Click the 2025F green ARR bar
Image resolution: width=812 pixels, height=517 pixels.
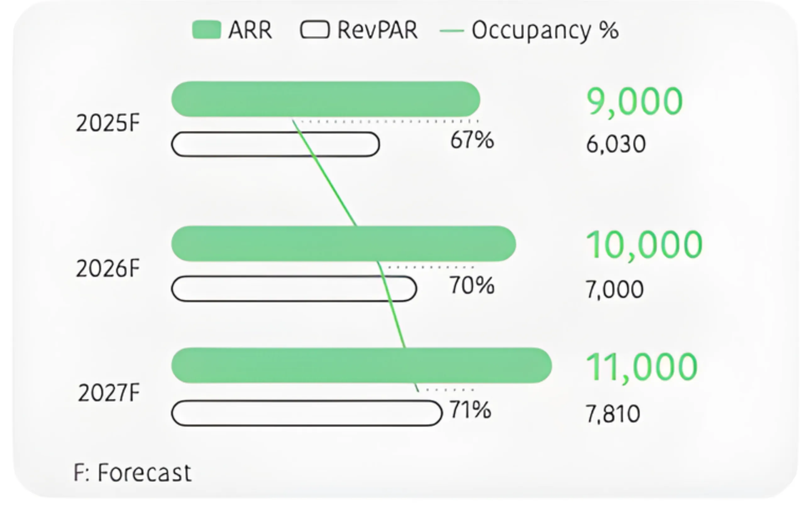tap(325, 99)
